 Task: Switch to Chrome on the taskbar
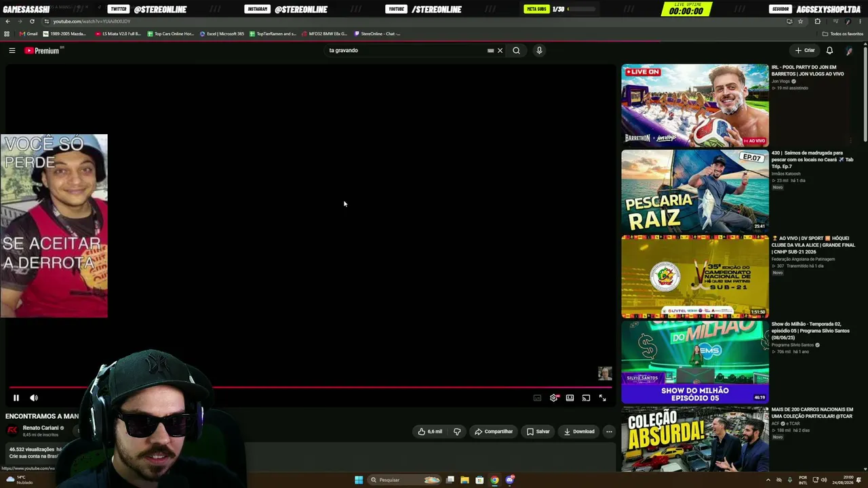tap(494, 480)
